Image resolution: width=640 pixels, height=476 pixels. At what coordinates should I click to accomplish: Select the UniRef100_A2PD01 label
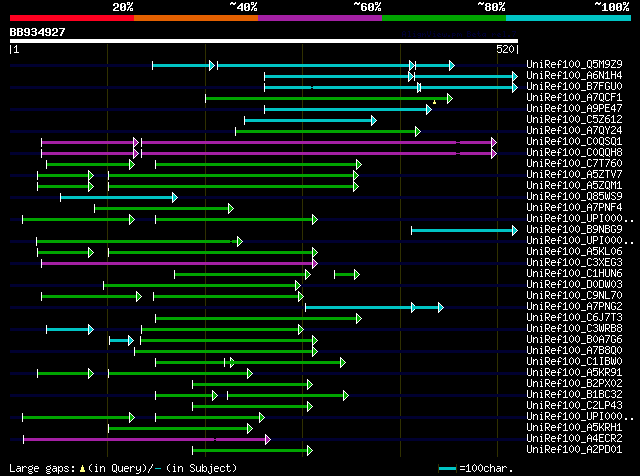574,450
